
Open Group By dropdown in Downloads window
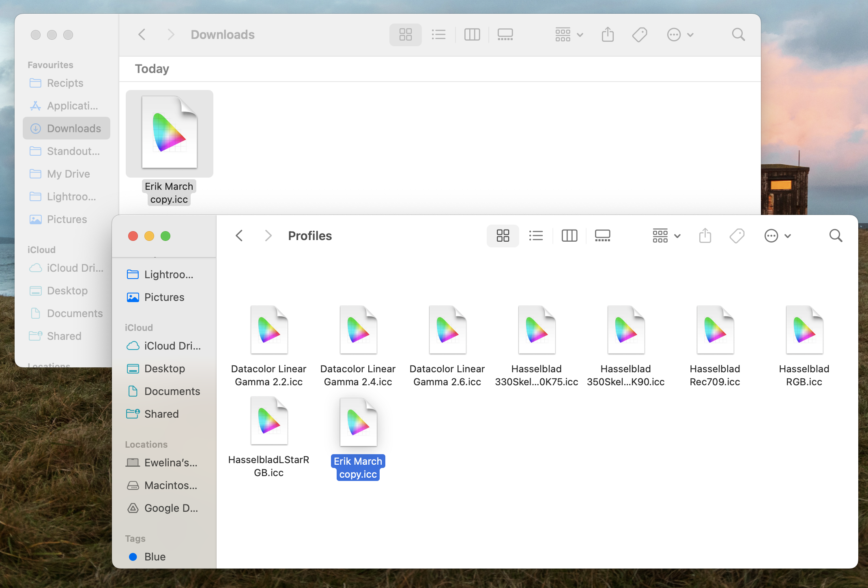(569, 34)
